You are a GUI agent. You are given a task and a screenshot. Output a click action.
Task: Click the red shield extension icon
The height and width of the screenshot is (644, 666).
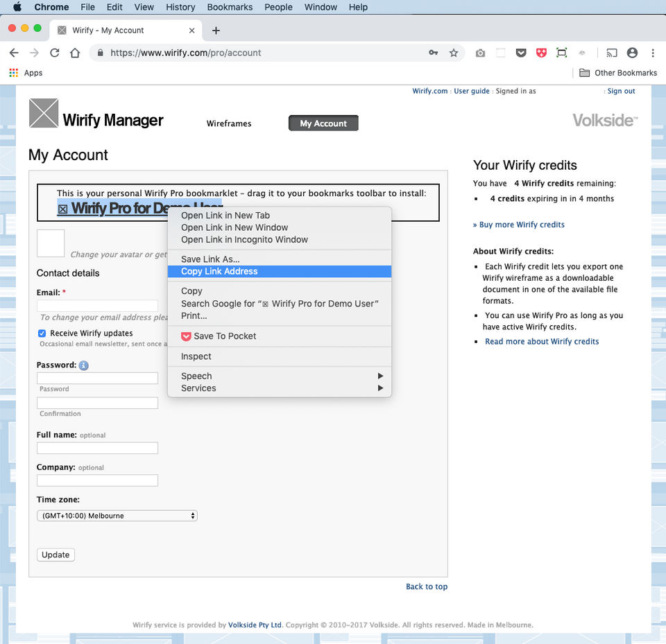(x=542, y=53)
